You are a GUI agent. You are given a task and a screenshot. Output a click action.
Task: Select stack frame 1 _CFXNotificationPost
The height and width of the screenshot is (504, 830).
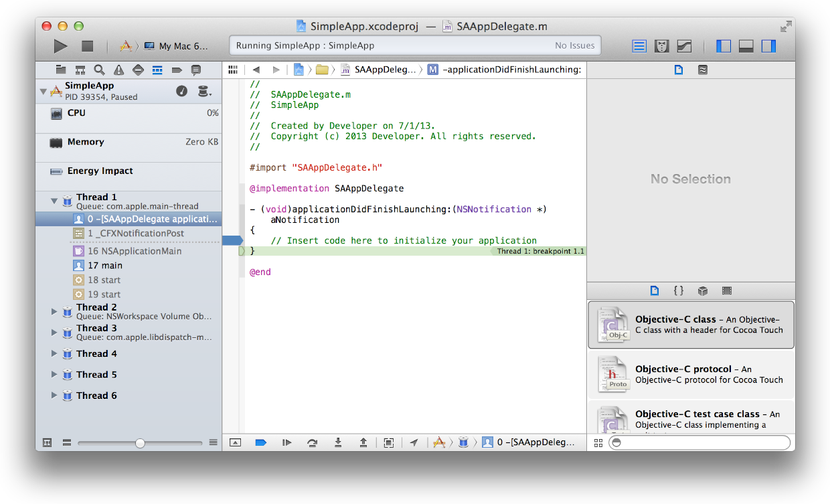point(129,234)
